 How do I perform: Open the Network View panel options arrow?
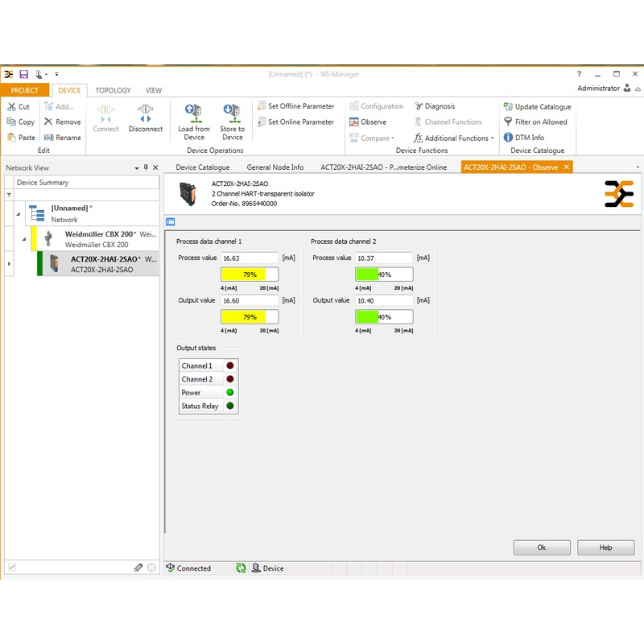click(136, 168)
